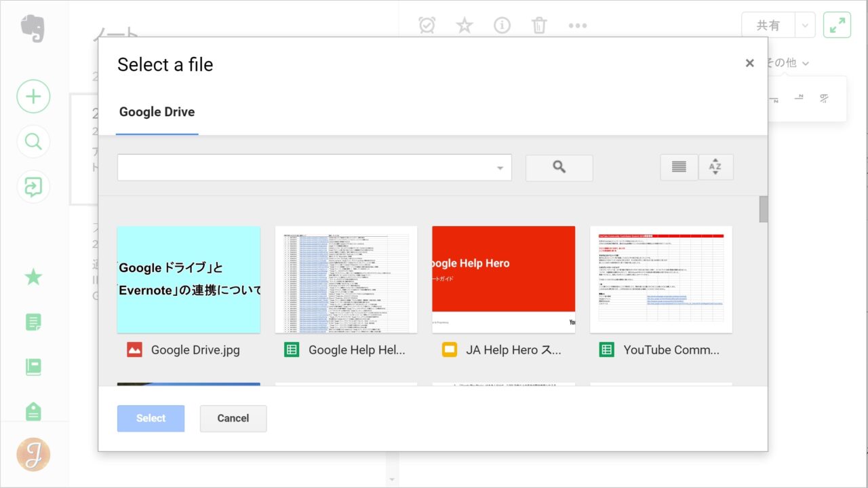Choose the YouTube Comm... spreadsheet file

point(660,280)
